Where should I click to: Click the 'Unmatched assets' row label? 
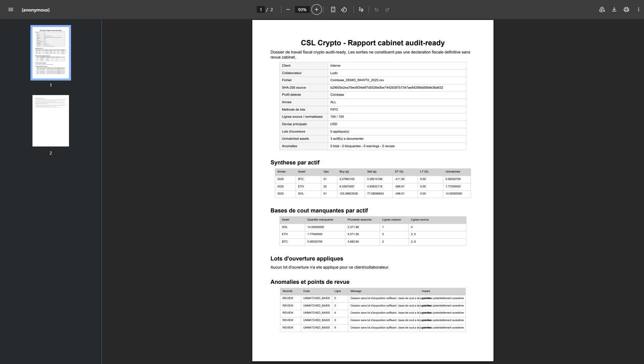(x=295, y=139)
